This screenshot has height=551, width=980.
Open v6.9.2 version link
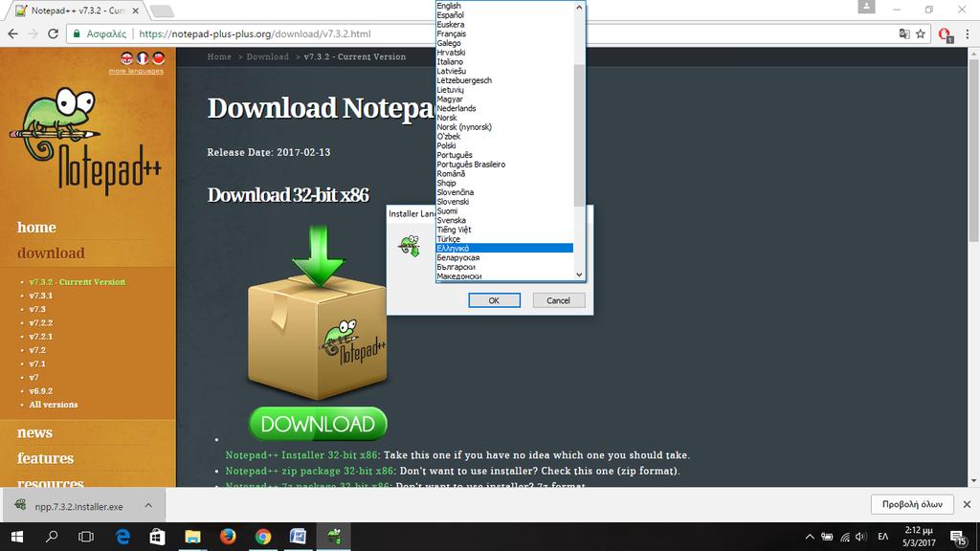tap(40, 391)
